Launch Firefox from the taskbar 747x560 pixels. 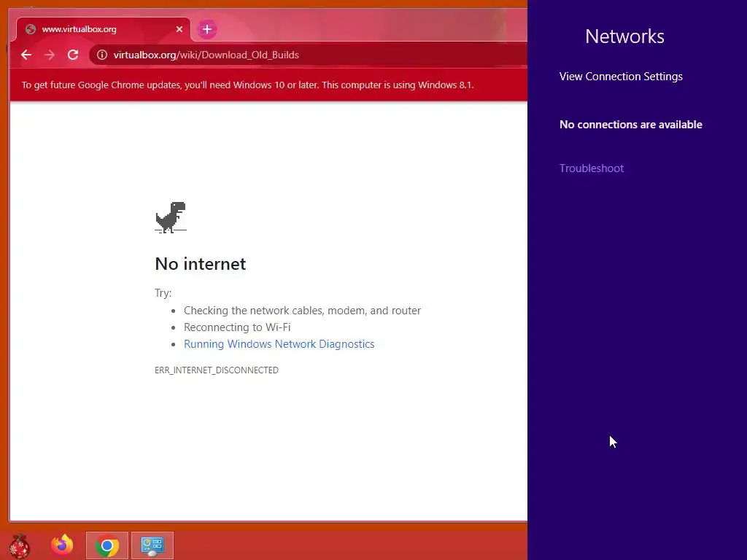pos(63,545)
